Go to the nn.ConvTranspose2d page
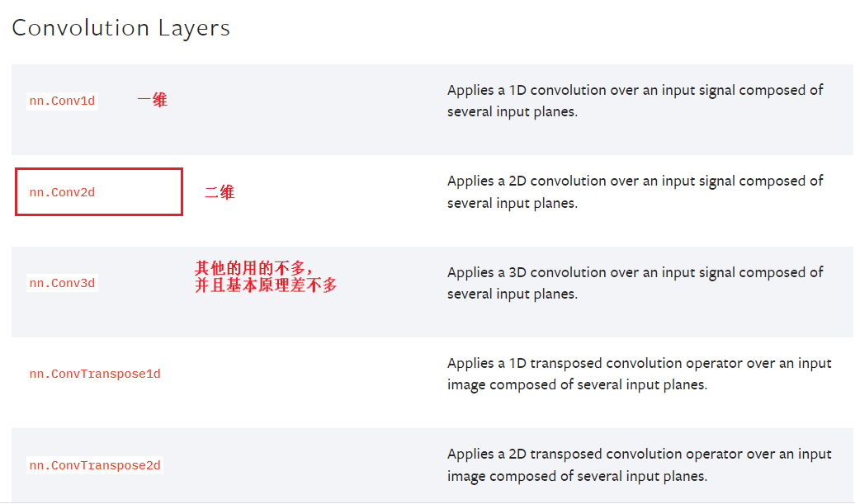 tap(95, 465)
